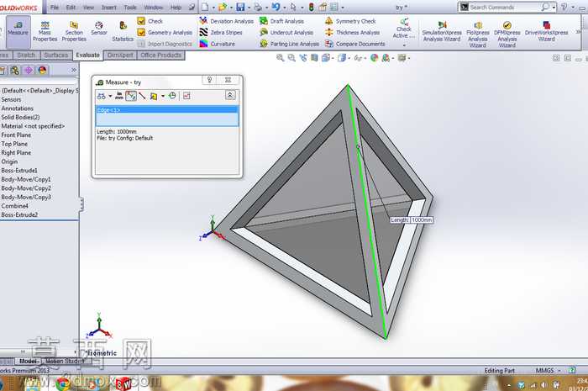Expand the Undo dropdown arrow

coord(284,8)
